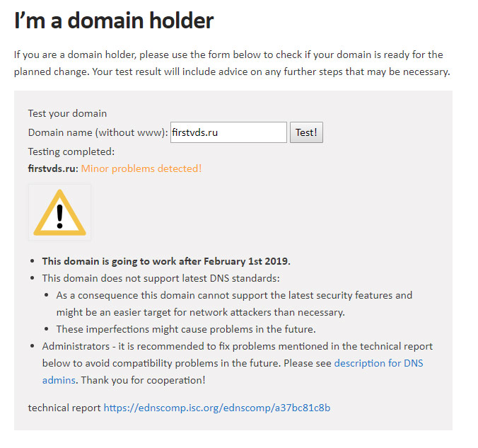This screenshot has width=478, height=448.
Task: Click the intro paragraph about planned change
Action: 232,63
